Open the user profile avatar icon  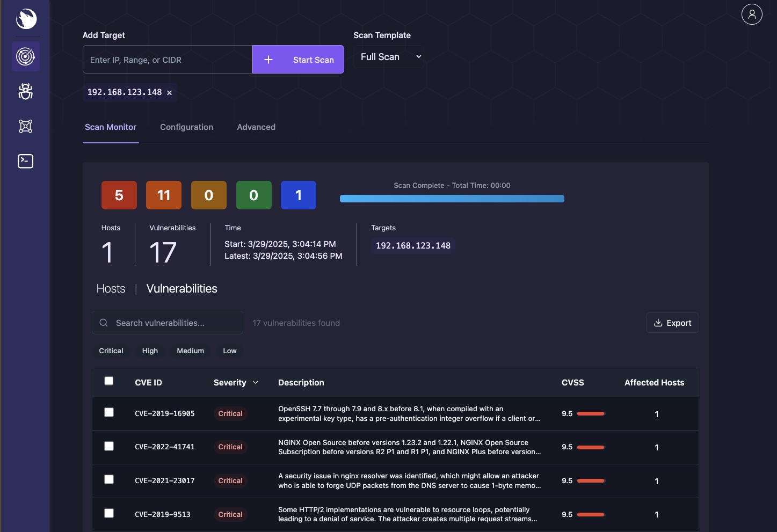[752, 14]
